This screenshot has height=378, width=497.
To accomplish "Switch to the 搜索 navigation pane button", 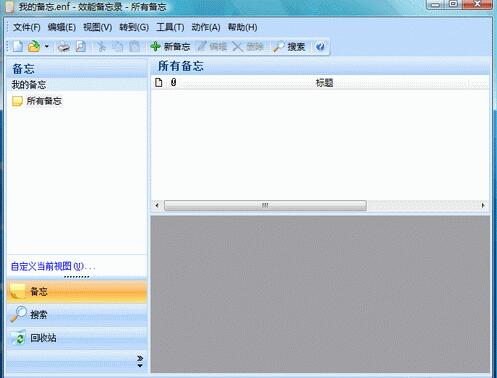I will [77, 314].
